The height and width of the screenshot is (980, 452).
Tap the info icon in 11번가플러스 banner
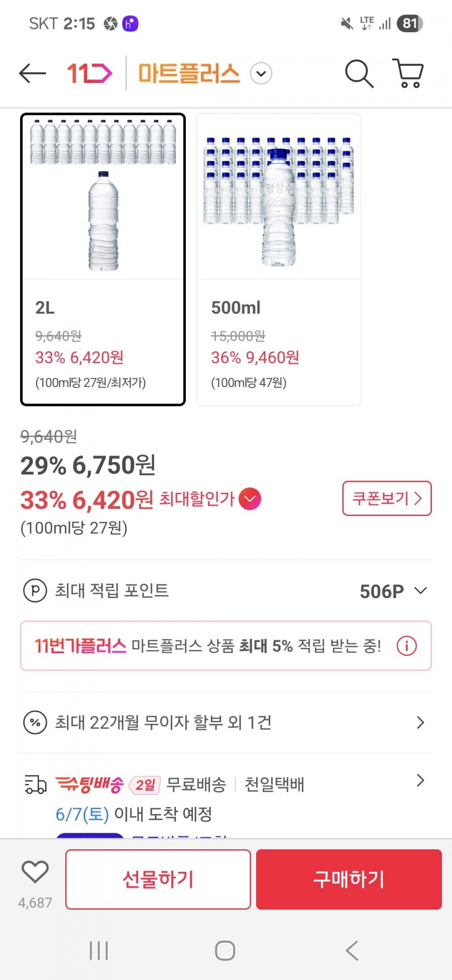(407, 646)
